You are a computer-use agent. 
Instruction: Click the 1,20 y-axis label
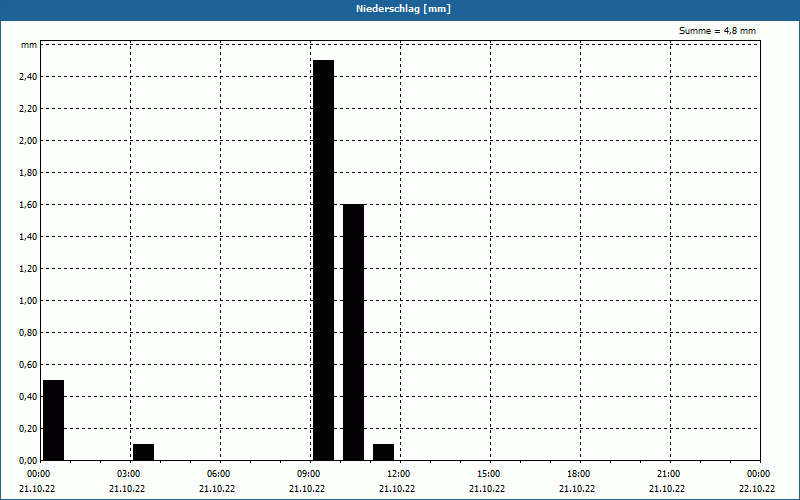pos(28,268)
